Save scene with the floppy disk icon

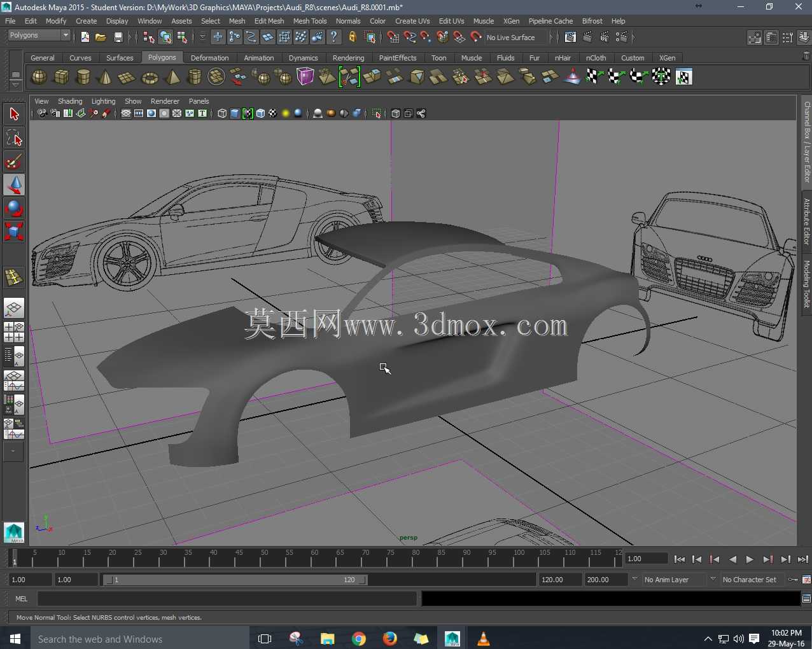118,38
